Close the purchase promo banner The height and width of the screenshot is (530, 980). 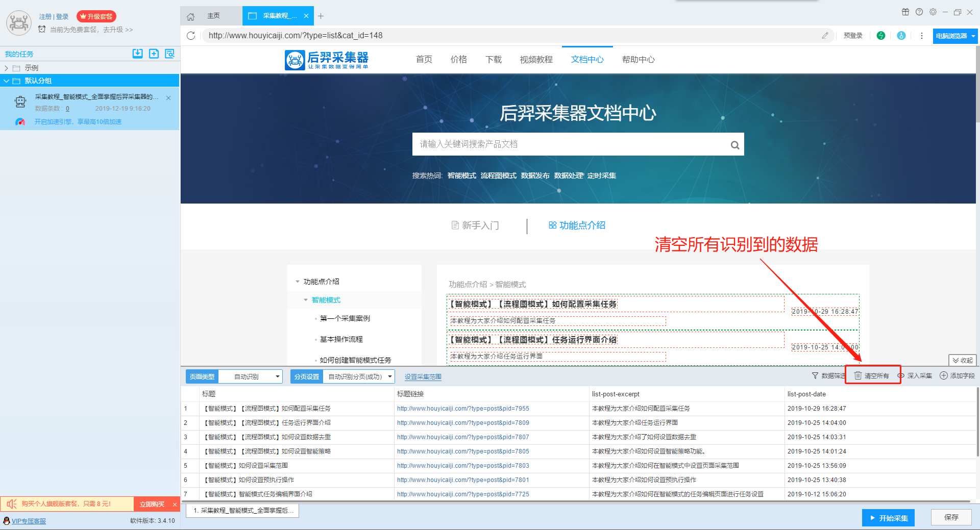coord(175,504)
